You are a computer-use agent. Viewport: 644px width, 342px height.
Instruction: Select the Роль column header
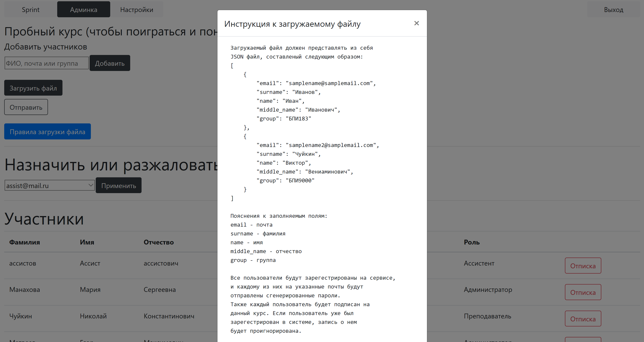472,242
